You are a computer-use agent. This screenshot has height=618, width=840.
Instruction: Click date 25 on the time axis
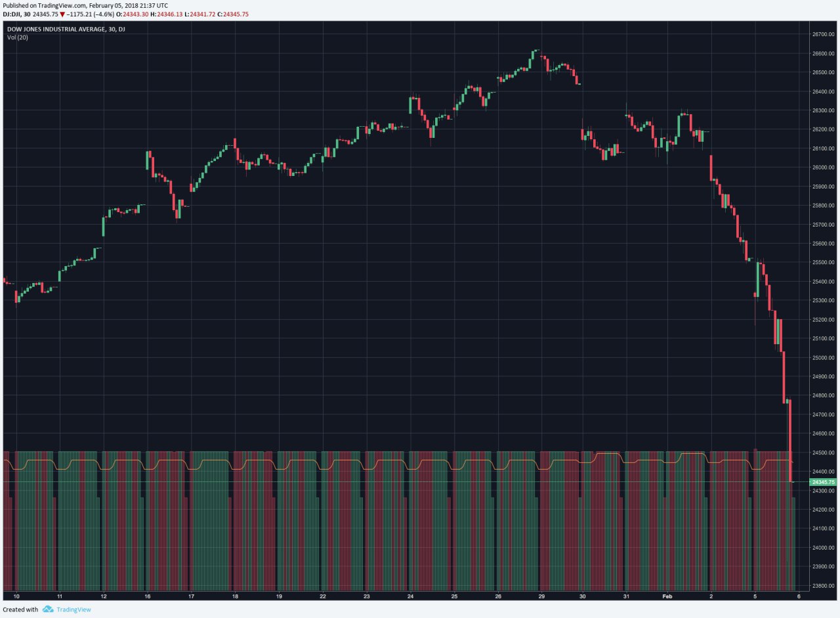point(454,596)
